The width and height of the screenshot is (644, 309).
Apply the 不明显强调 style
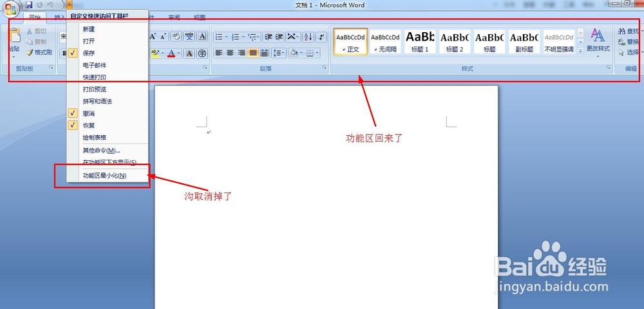(x=559, y=41)
